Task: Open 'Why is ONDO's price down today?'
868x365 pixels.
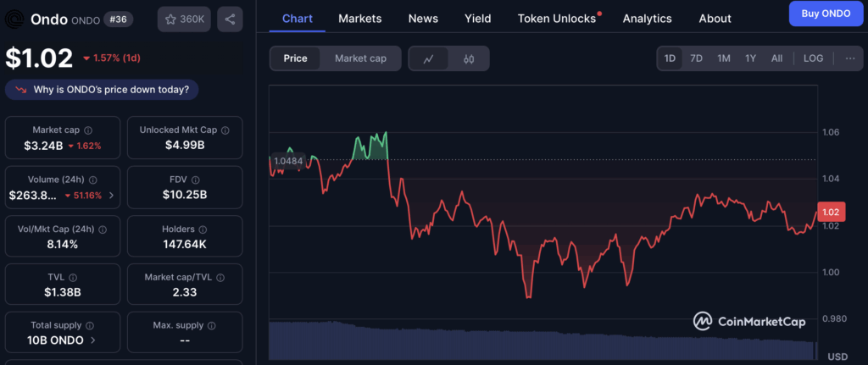Action: pyautogui.click(x=102, y=90)
